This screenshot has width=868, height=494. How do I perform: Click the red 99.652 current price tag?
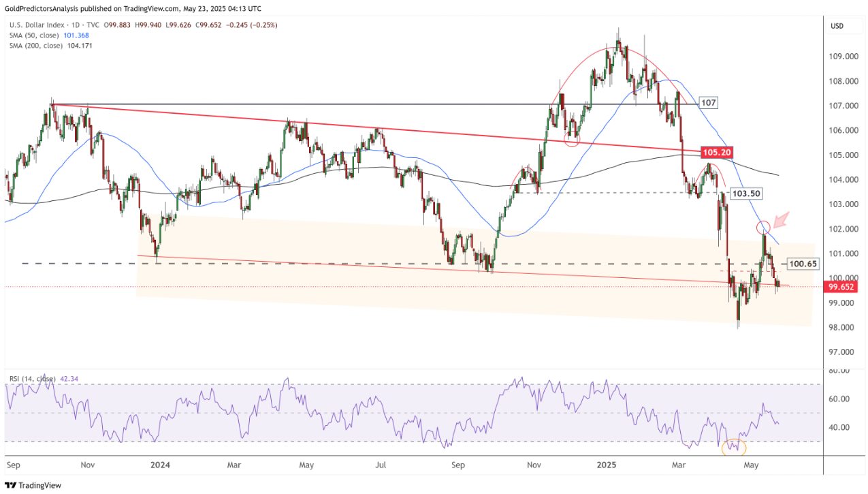(x=841, y=287)
